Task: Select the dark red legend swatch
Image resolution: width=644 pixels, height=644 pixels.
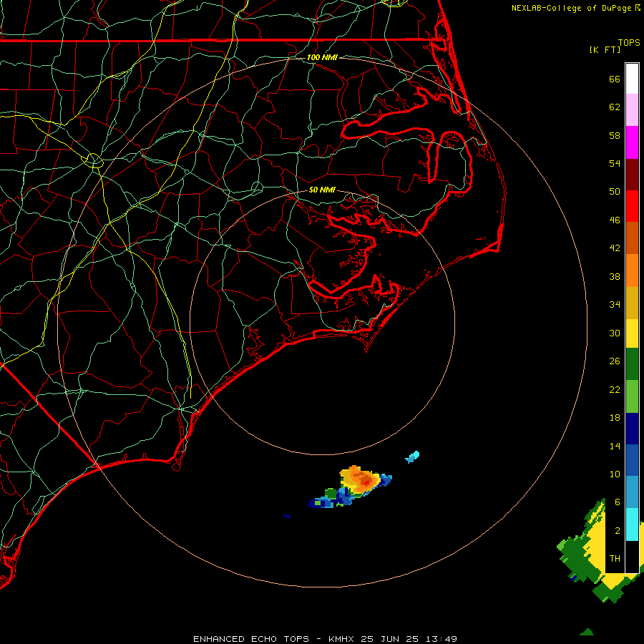Action: coord(632,175)
